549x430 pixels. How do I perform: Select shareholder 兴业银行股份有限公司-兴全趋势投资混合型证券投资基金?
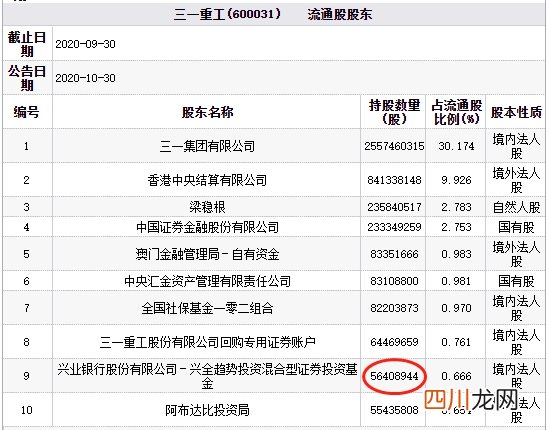click(x=207, y=376)
